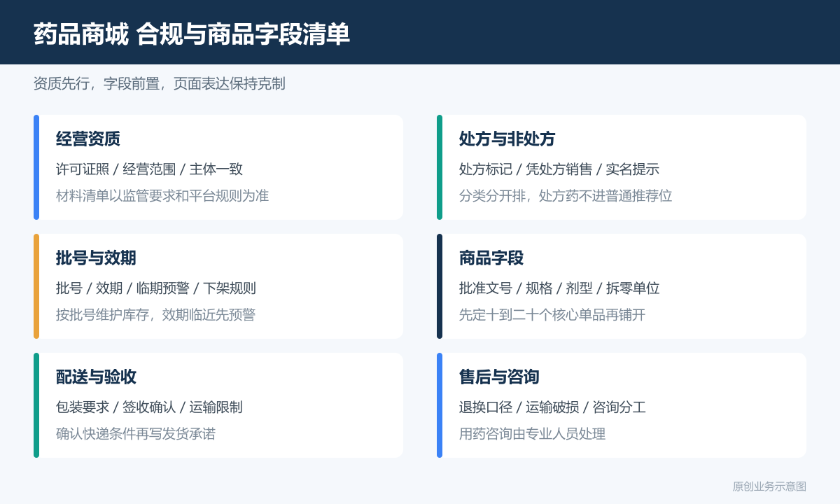Image resolution: width=840 pixels, height=504 pixels.
Task: Select the 经营资质 card heading
Action: click(88, 139)
